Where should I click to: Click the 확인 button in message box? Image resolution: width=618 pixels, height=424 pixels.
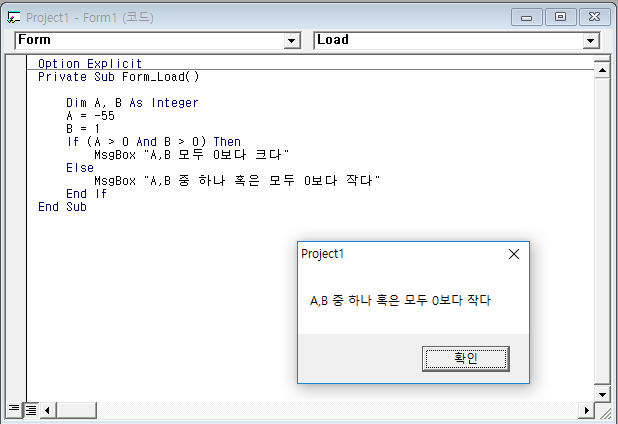(465, 359)
